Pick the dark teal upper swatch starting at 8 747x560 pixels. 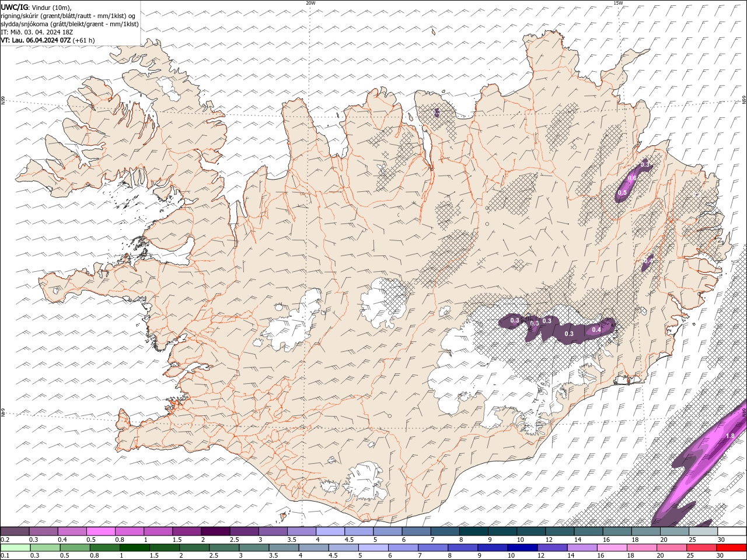[x=473, y=531]
